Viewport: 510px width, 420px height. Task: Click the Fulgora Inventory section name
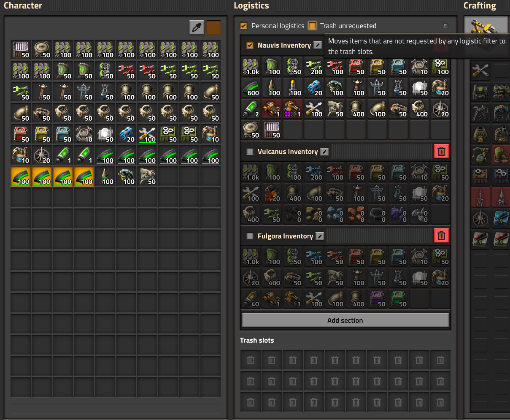286,236
